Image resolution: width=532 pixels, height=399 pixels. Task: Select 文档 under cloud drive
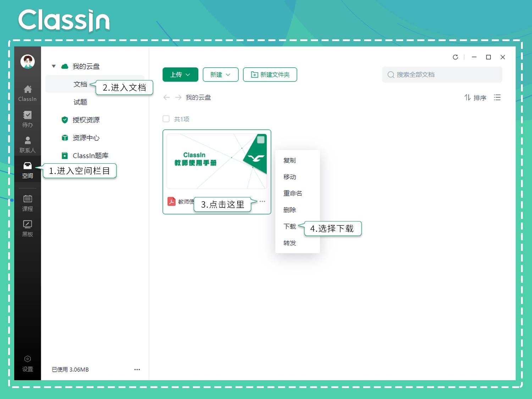click(x=80, y=84)
